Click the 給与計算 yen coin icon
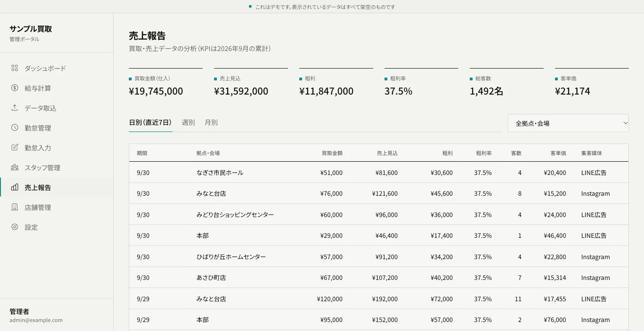 pyautogui.click(x=15, y=88)
